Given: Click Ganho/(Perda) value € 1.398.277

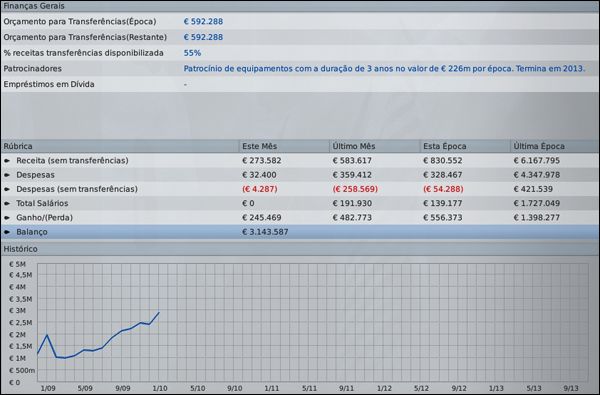Looking at the screenshot, I should coord(536,218).
